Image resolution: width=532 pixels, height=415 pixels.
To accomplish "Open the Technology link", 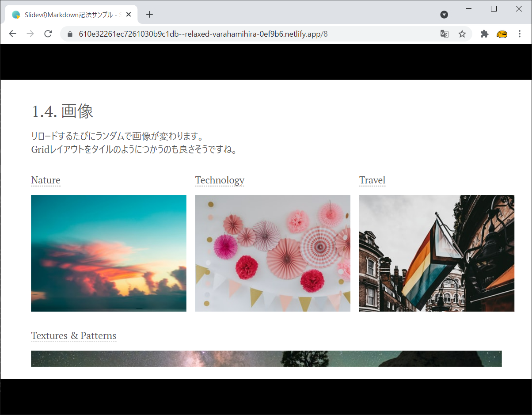I will [x=220, y=180].
